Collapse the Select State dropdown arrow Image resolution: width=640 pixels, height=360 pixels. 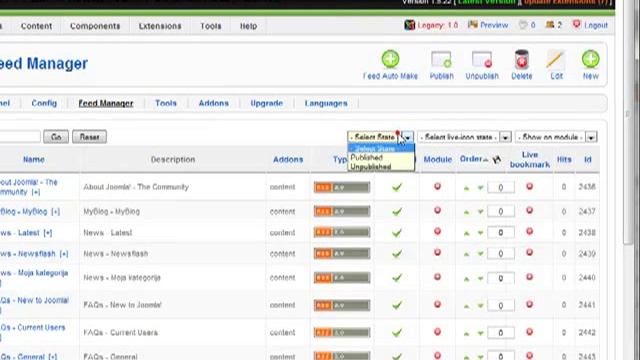pos(408,137)
